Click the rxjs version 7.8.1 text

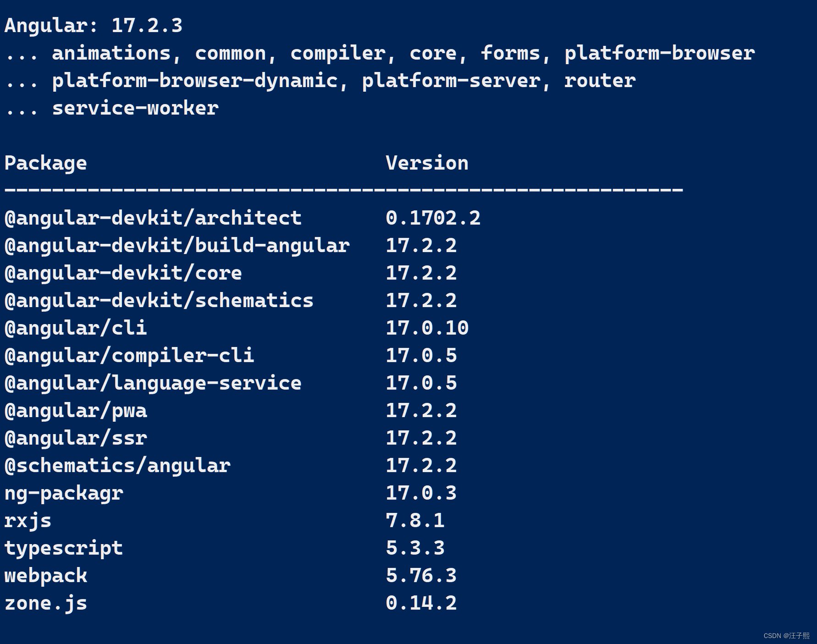tap(414, 521)
